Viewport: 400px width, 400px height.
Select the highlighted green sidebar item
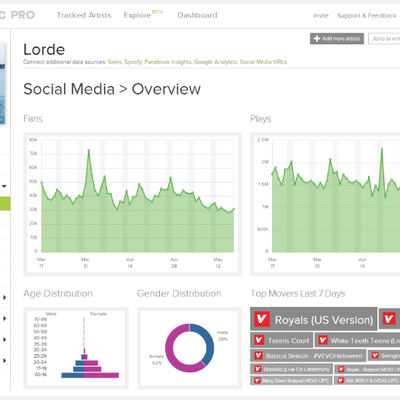tap(5, 203)
